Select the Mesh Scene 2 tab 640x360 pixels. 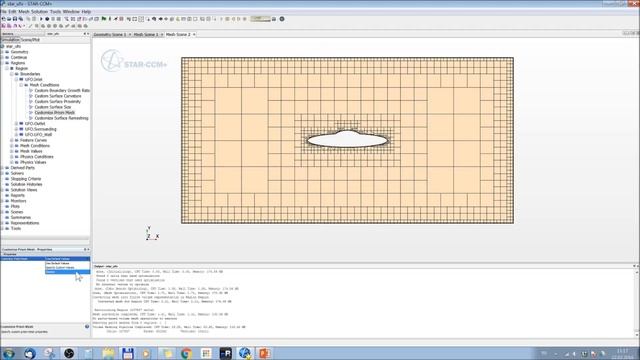click(178, 34)
